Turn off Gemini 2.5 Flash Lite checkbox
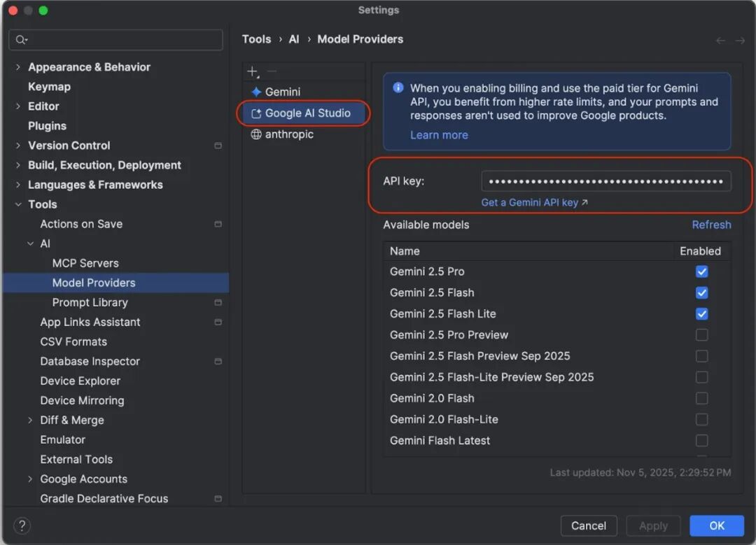The height and width of the screenshot is (545, 756). (x=701, y=314)
